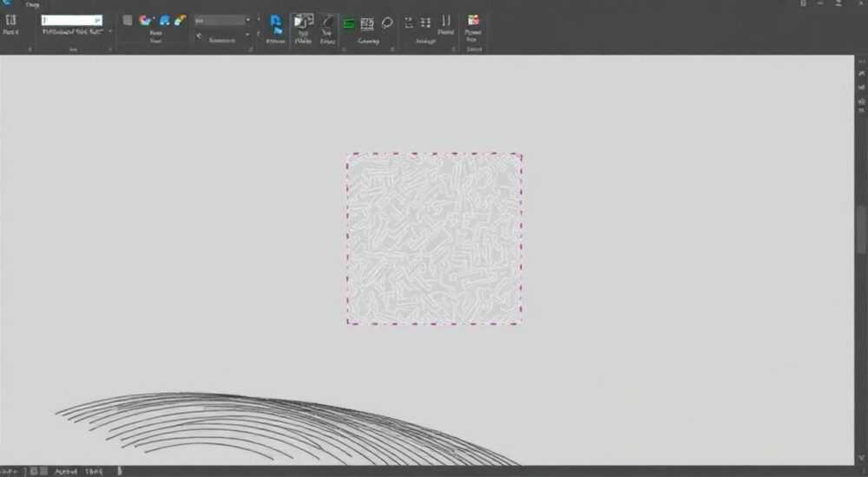Select the lasso loop icon in the ribbon
868x477 pixels.
[x=387, y=23]
